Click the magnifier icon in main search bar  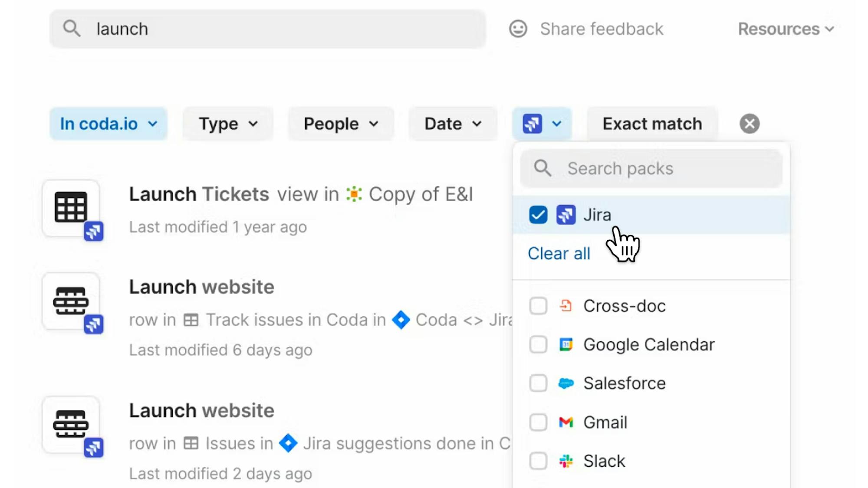[72, 29]
